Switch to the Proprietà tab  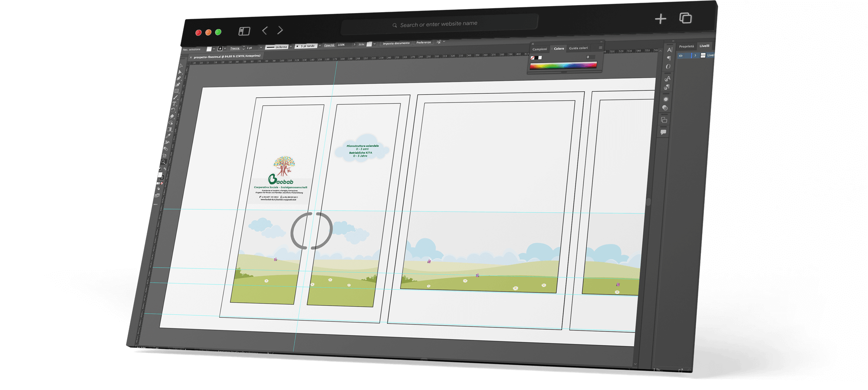(x=686, y=46)
